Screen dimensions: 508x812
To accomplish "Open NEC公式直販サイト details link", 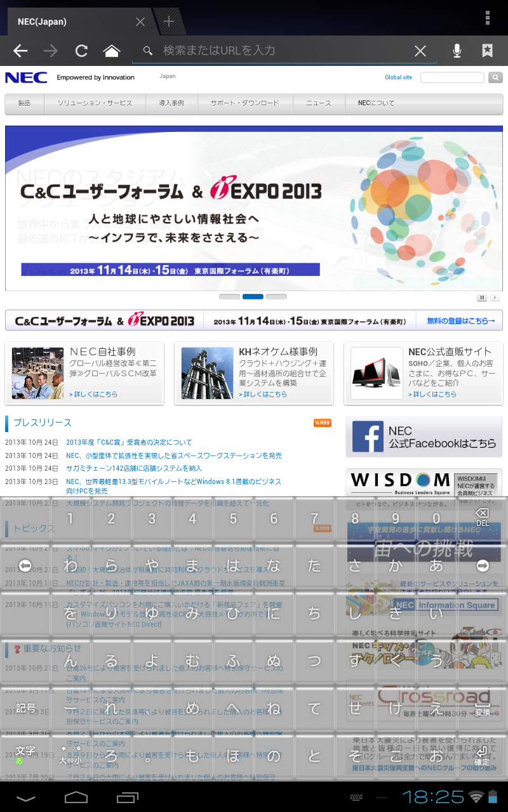I will tap(432, 395).
